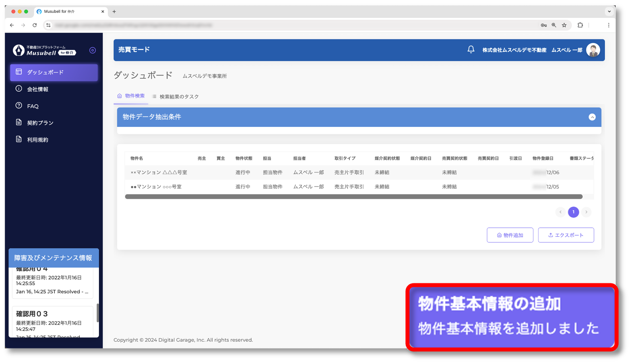
Task: Click the user profile avatar
Action: tap(593, 50)
